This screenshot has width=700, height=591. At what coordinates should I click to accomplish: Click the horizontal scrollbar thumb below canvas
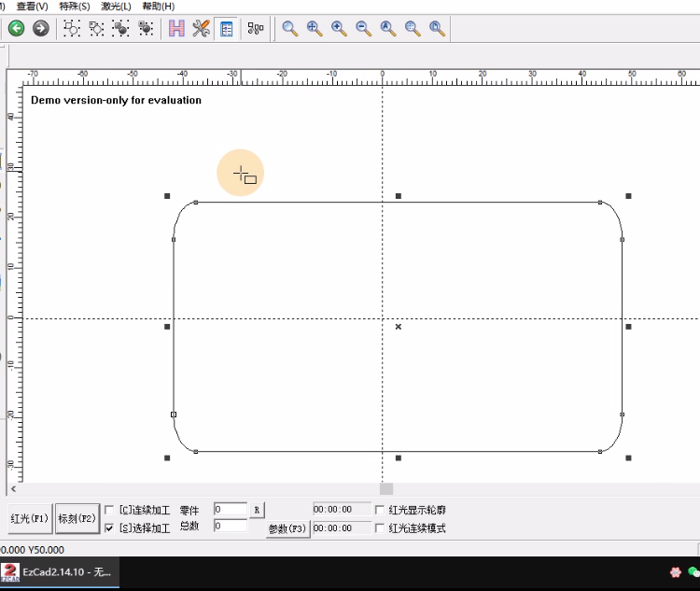(x=386, y=488)
